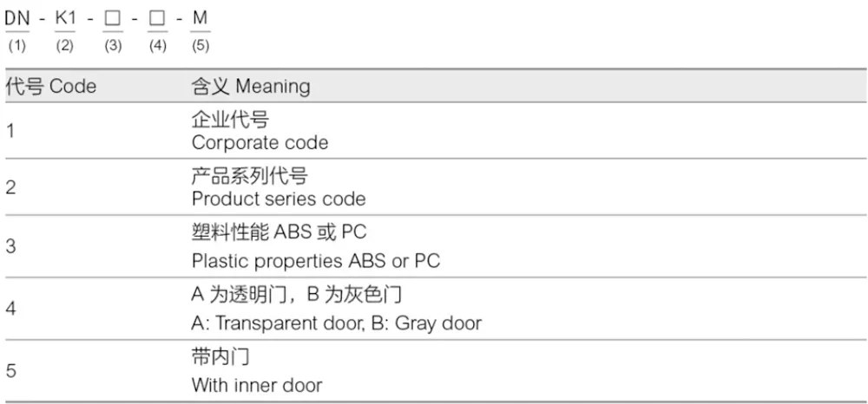The width and height of the screenshot is (868, 404).
Task: Click the "Product series code" text
Action: click(279, 199)
